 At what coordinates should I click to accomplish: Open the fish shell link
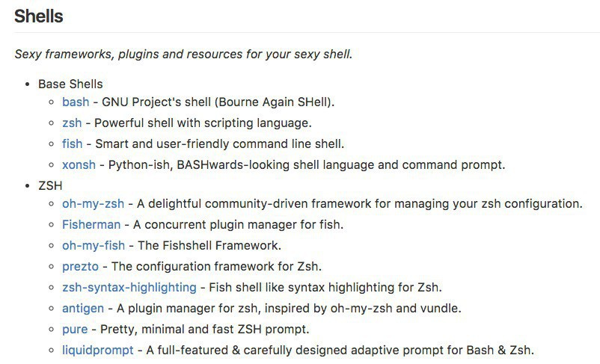click(73, 144)
